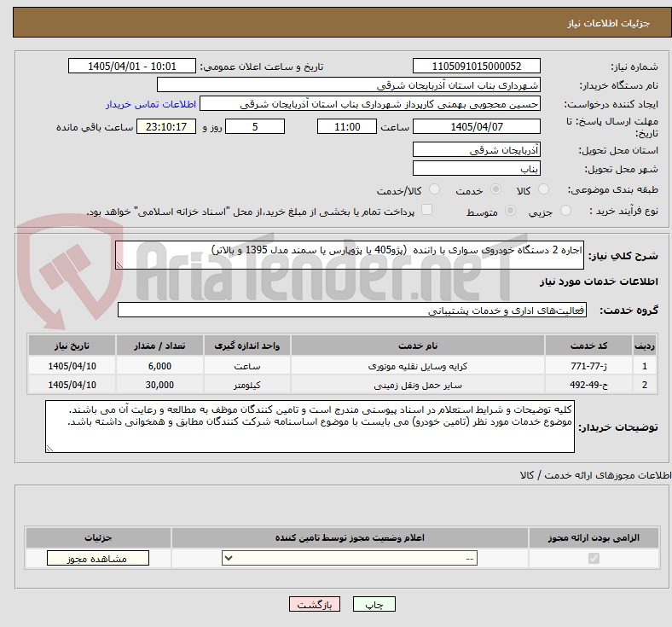This screenshot has height=627, width=672.
Task: Click the deadline time field 11:00
Action: tap(347, 127)
